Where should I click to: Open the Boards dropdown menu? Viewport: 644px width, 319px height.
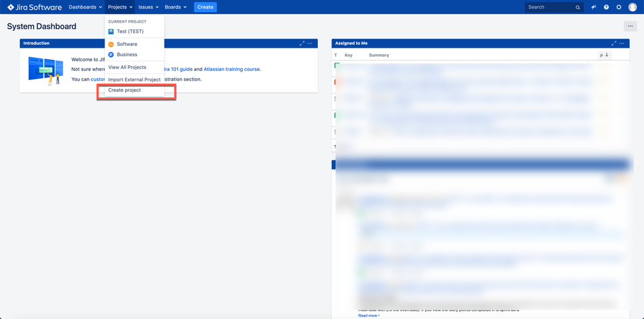point(175,7)
